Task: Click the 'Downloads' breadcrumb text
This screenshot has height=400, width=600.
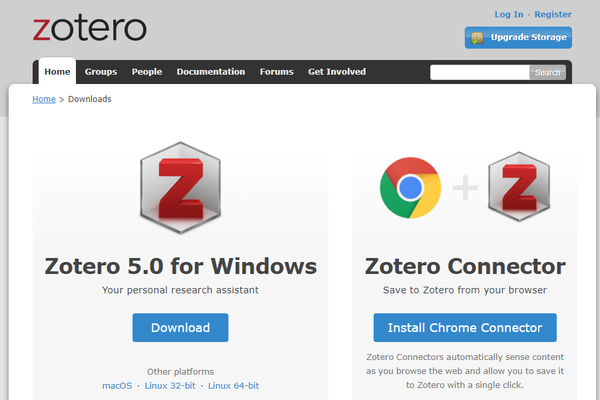Action: coord(90,99)
